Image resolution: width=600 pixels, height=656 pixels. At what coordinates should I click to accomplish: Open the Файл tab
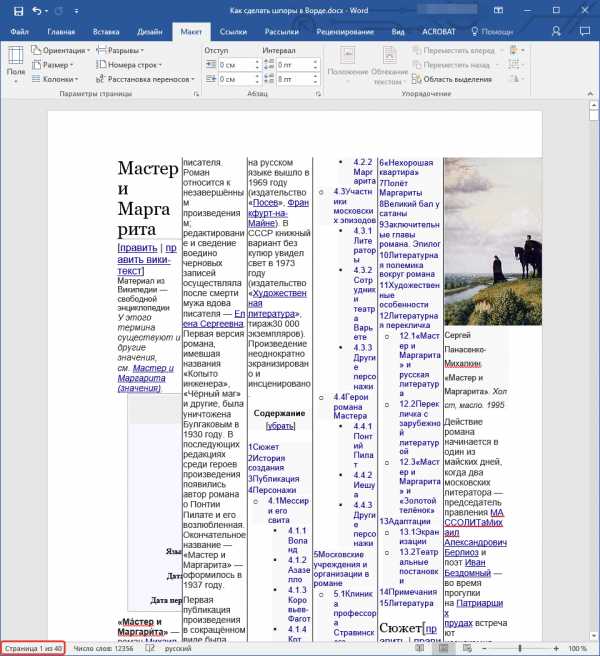19,31
